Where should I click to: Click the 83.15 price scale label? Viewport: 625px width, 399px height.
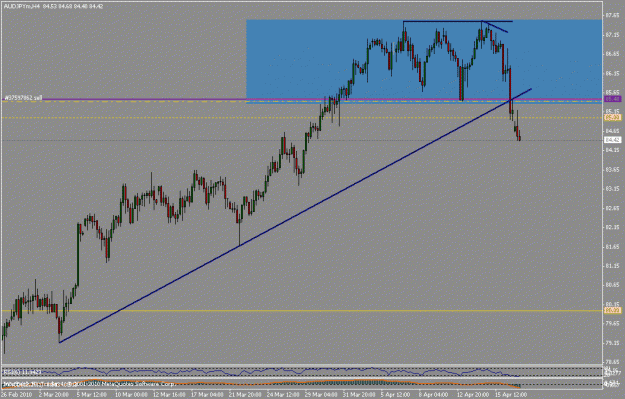point(612,189)
